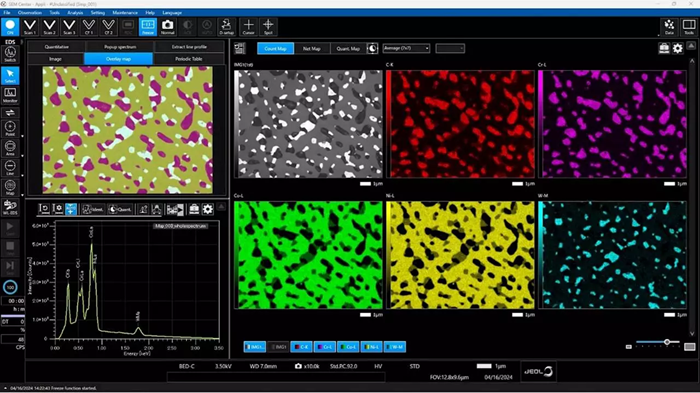Activate the Cursor crosshair tool

click(249, 27)
